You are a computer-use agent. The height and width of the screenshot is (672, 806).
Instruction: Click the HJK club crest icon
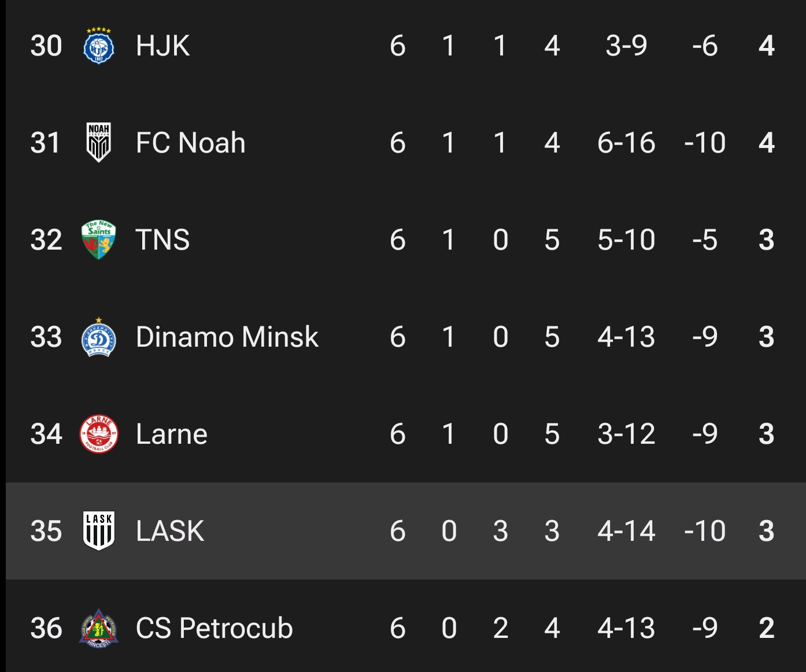pyautogui.click(x=98, y=46)
